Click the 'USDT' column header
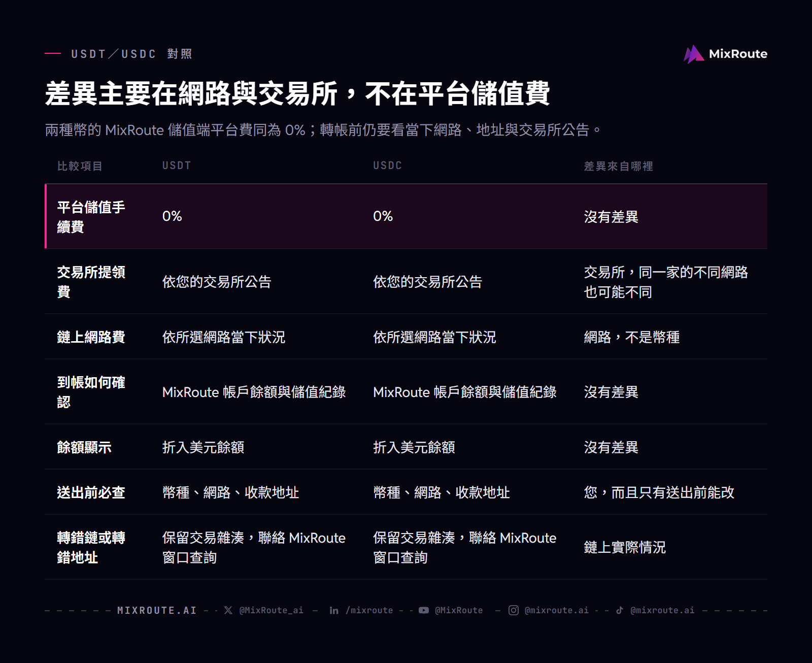The width and height of the screenshot is (812, 663). [x=177, y=165]
